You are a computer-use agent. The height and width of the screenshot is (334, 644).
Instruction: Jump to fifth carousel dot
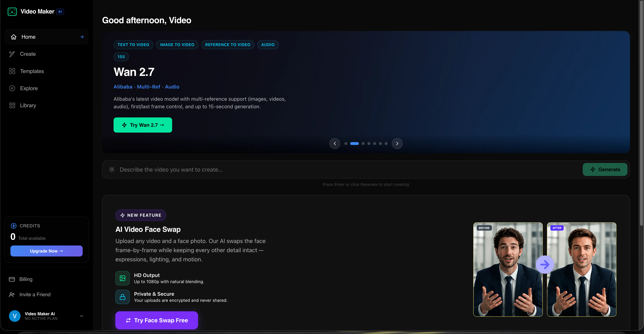[x=374, y=143]
